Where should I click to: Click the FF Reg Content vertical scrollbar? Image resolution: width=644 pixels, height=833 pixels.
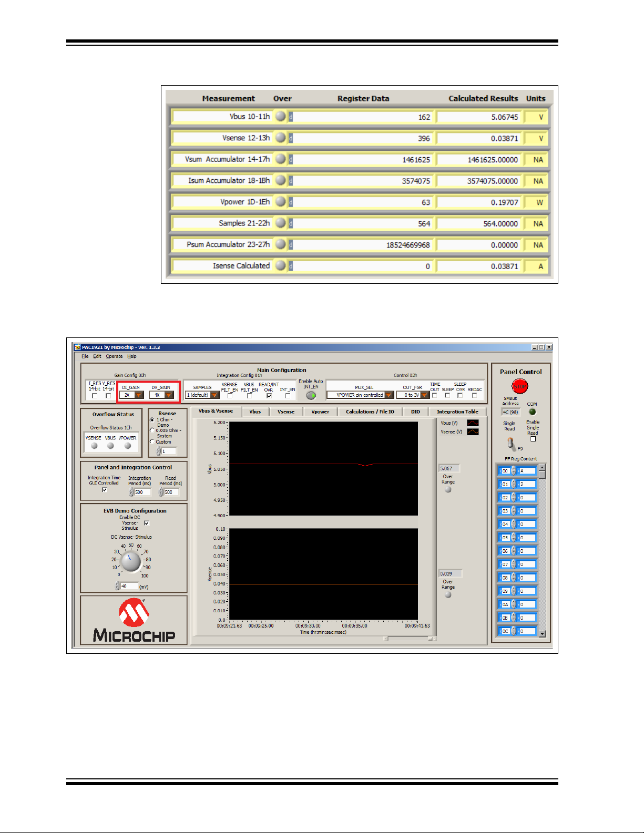(542, 550)
